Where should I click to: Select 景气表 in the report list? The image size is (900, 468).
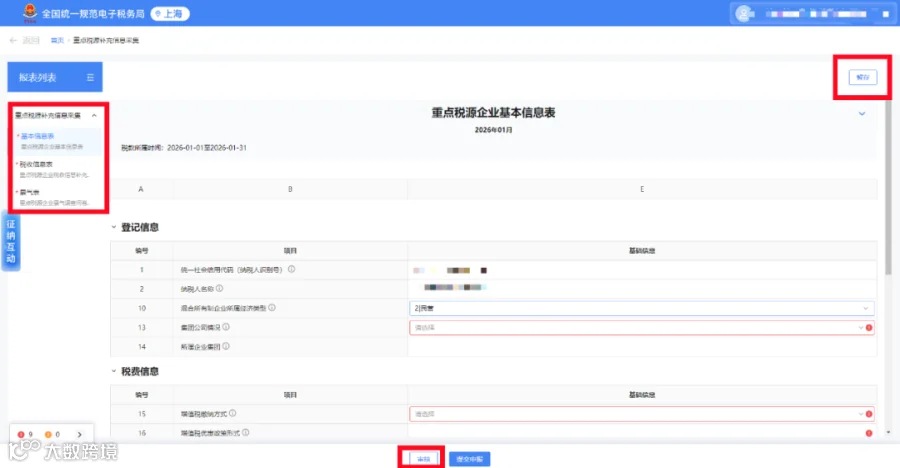pos(29,192)
